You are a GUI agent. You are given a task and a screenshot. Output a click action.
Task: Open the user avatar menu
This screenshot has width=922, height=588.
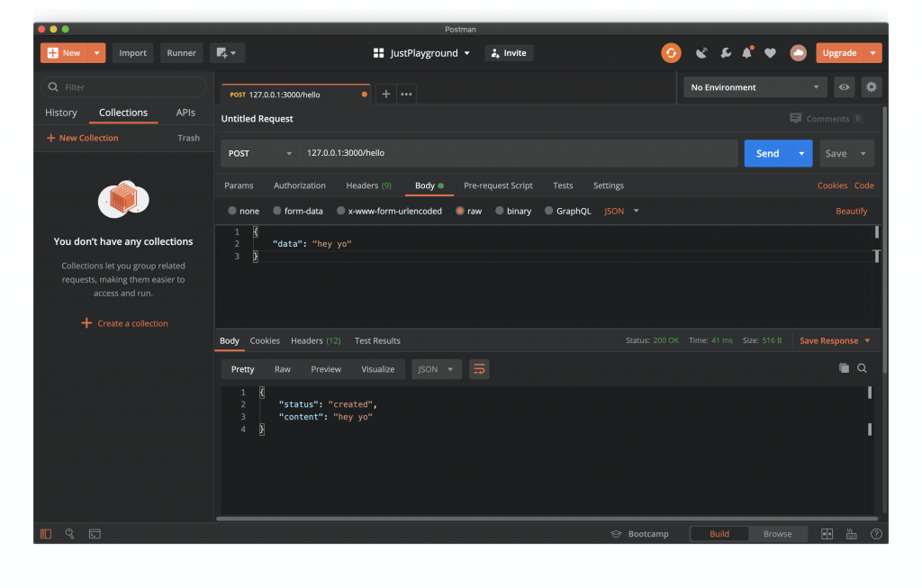(798, 53)
